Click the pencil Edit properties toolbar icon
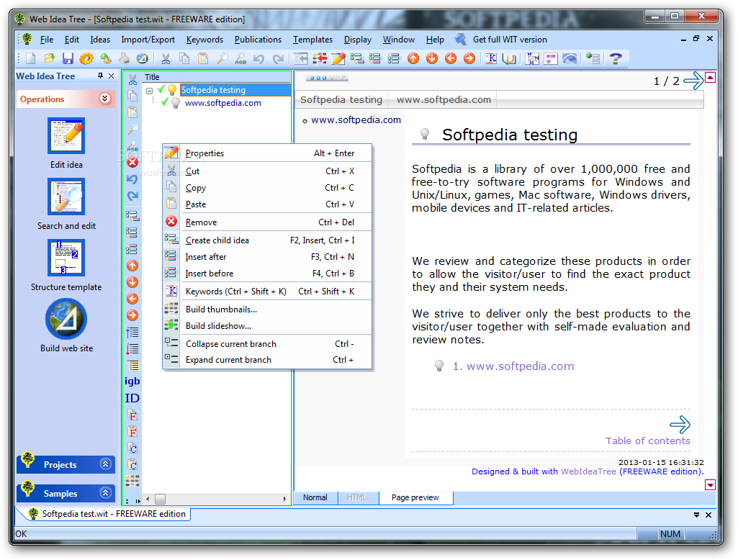Screen dimensions: 738x560 (x=338, y=58)
